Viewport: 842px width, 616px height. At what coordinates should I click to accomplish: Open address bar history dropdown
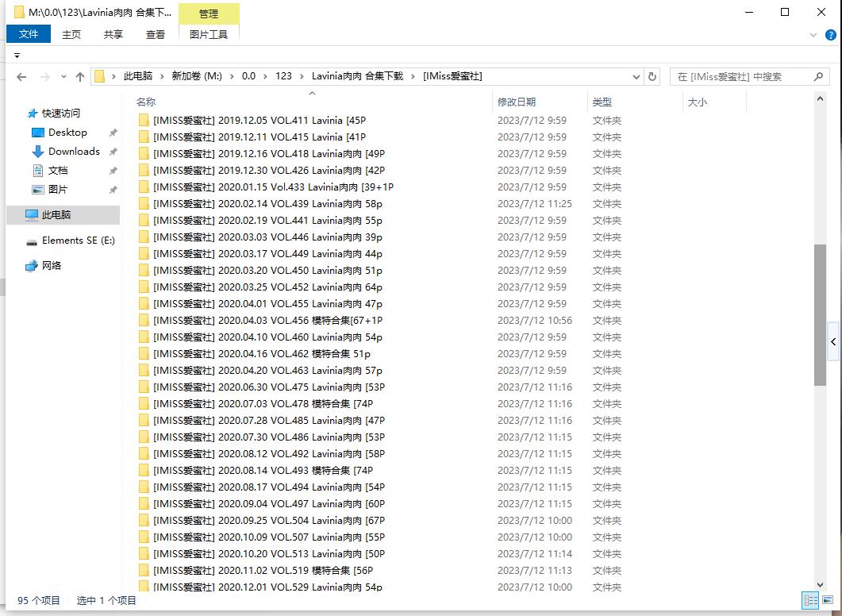[x=636, y=77]
